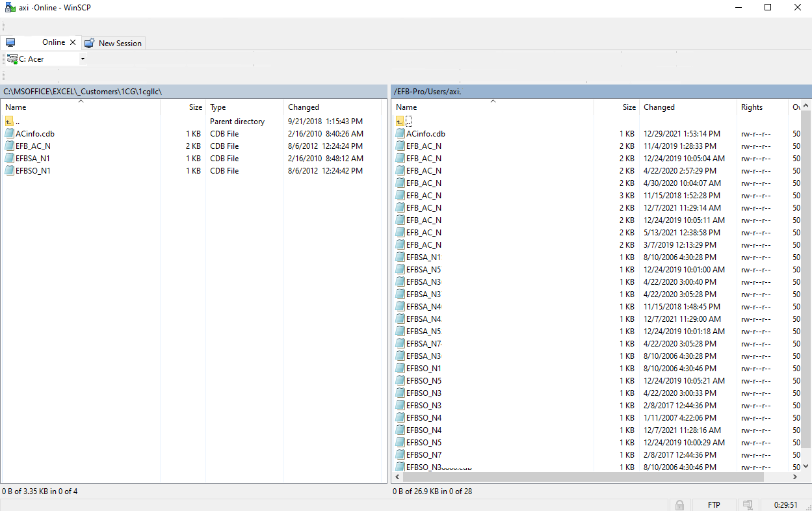Select EFBSA_N1 file in local panel

pyautogui.click(x=33, y=159)
